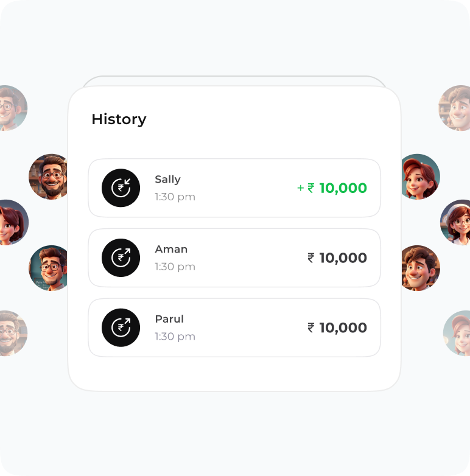Screen dimensions: 470x476
Task: Open the Parul transaction name
Action: (169, 320)
